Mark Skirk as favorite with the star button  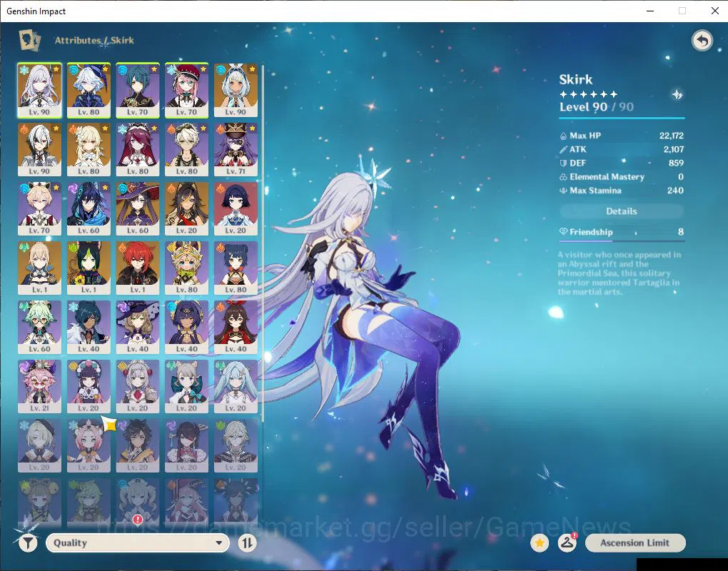(x=540, y=542)
